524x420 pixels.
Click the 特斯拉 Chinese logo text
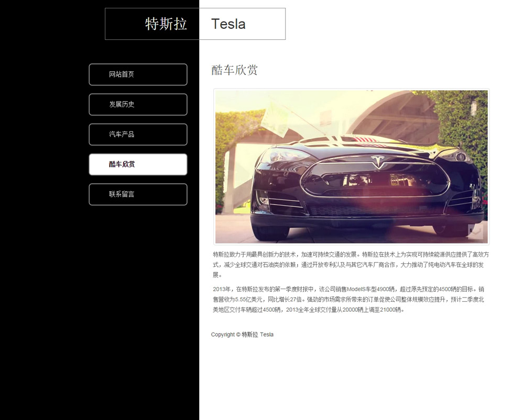pyautogui.click(x=166, y=24)
